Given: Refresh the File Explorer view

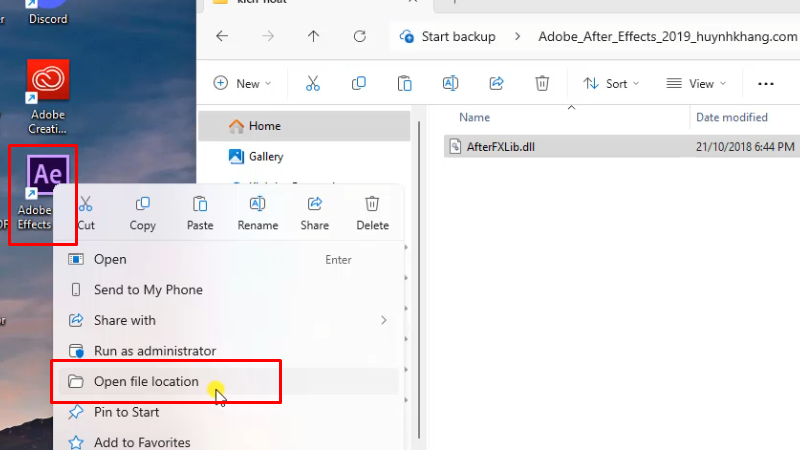Looking at the screenshot, I should 360,36.
